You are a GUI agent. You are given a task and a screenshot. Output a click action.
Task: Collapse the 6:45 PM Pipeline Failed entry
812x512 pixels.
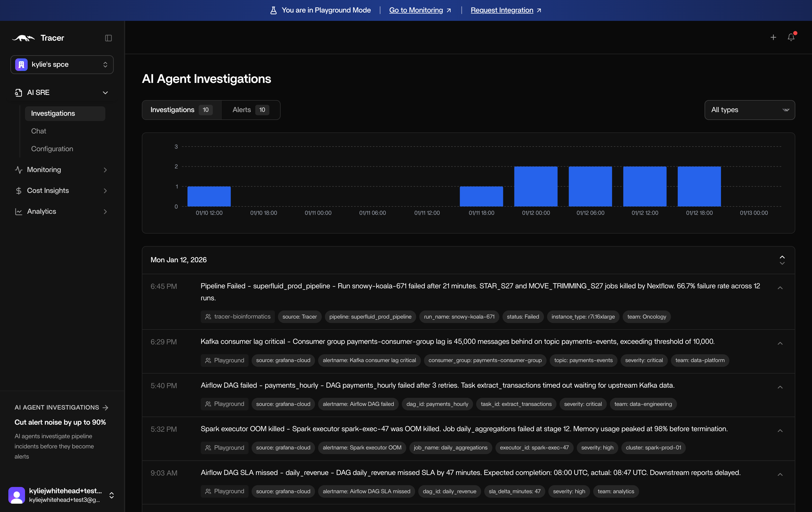click(x=780, y=288)
